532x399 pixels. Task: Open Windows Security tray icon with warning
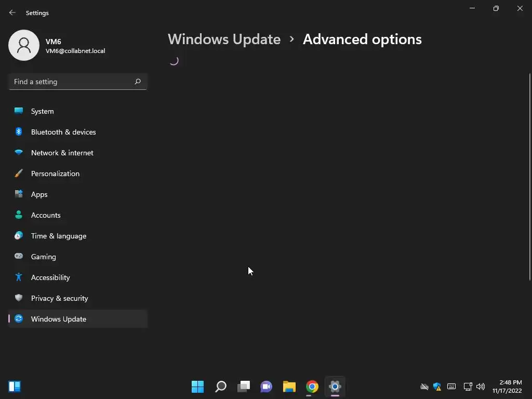437,387
